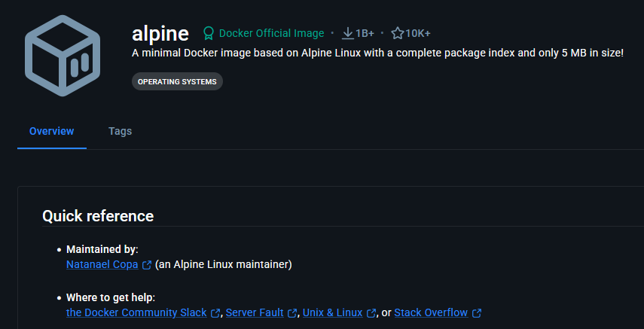644x329 pixels.
Task: Click the alpine repository title
Action: [160, 33]
